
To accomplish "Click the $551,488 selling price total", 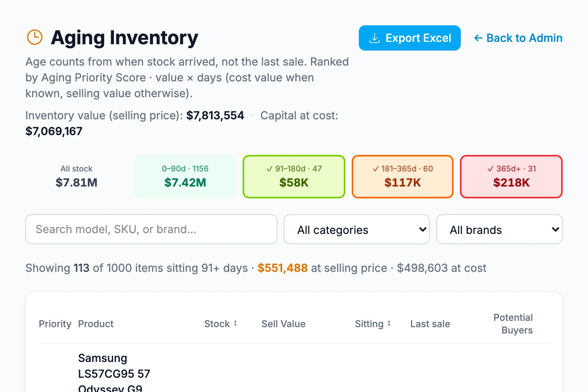I will coord(283,268).
